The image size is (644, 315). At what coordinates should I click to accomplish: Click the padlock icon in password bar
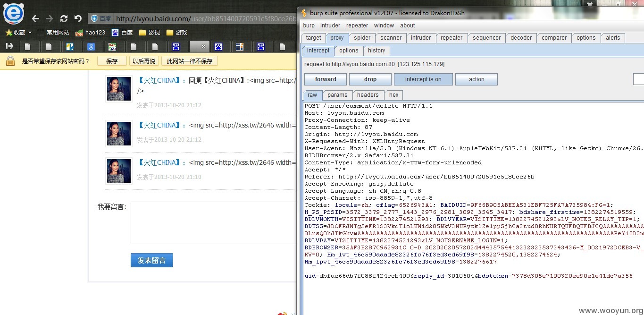[x=10, y=60]
